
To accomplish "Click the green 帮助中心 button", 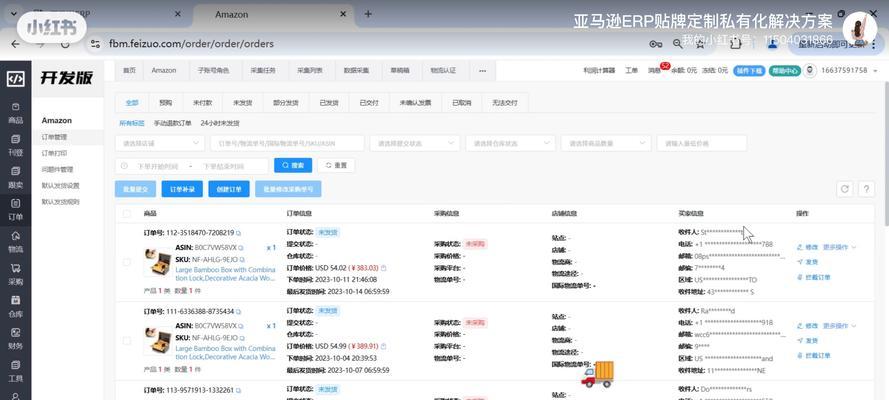I will tap(785, 70).
